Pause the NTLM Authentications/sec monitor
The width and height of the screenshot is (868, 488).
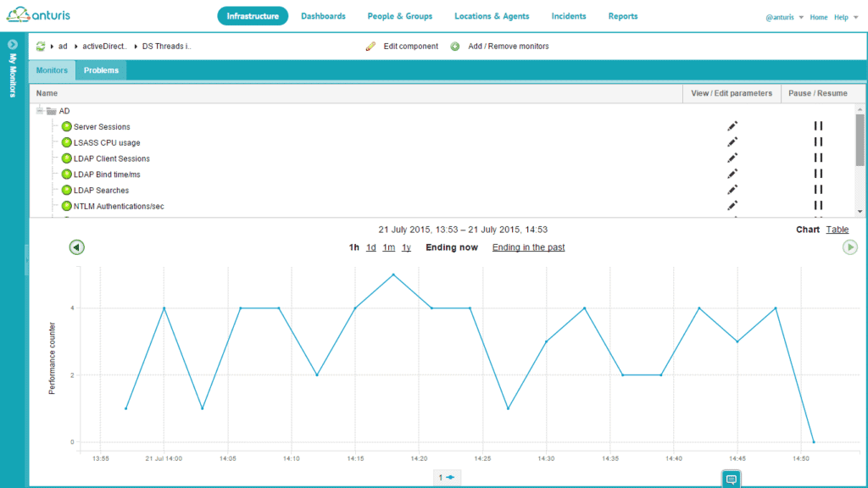coord(817,205)
